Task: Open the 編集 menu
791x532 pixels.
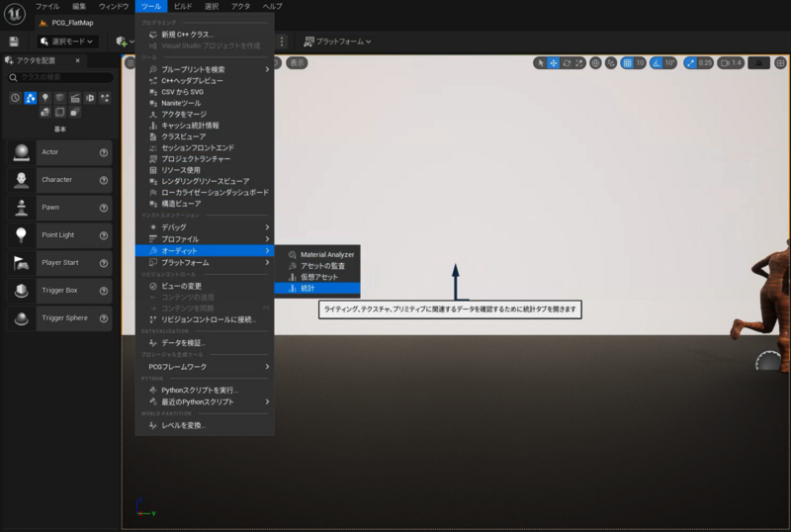Action: pyautogui.click(x=79, y=6)
